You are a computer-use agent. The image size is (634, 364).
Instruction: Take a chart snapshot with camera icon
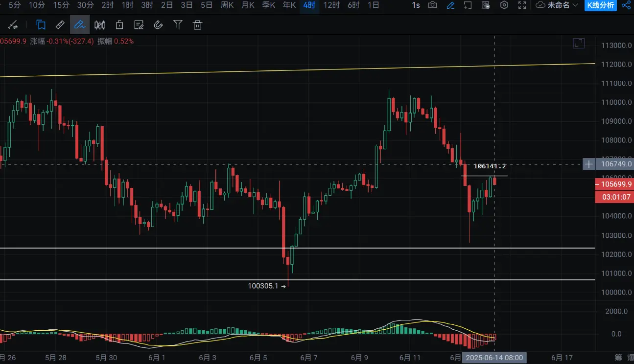coord(432,5)
